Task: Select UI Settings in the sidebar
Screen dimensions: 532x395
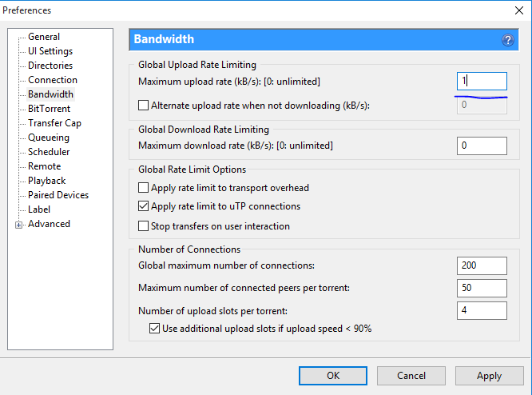Action: click(x=50, y=51)
